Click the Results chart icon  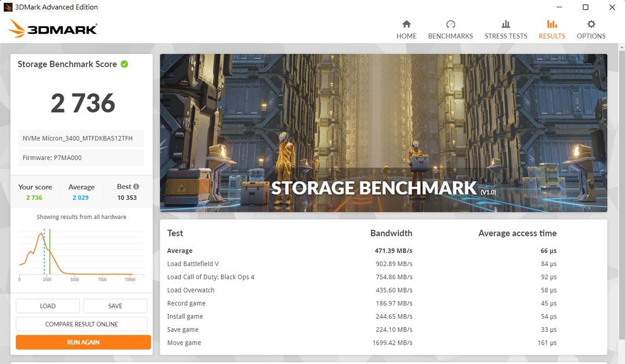coord(552,24)
